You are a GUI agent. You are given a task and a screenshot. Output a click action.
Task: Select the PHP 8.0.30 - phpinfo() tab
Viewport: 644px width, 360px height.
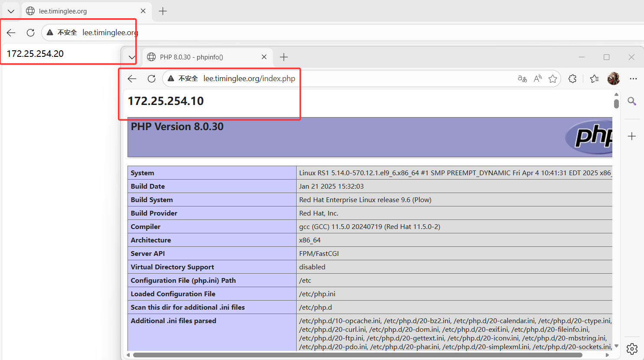[207, 57]
